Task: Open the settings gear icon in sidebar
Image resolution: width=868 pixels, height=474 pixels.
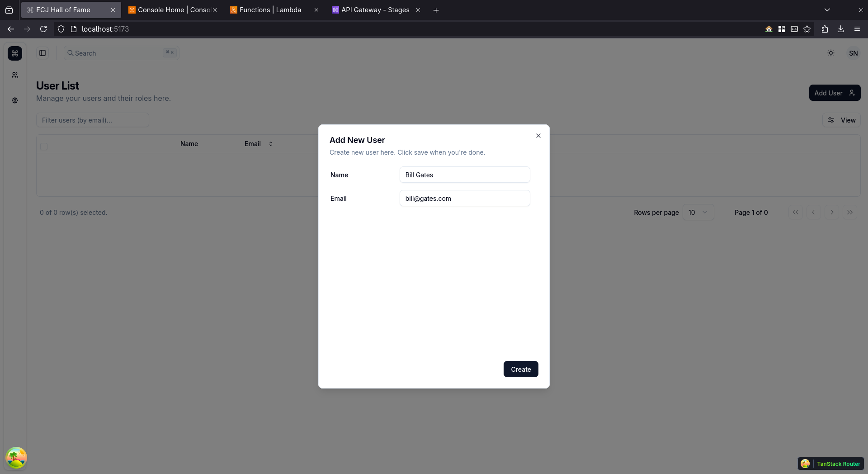Action: (x=15, y=100)
